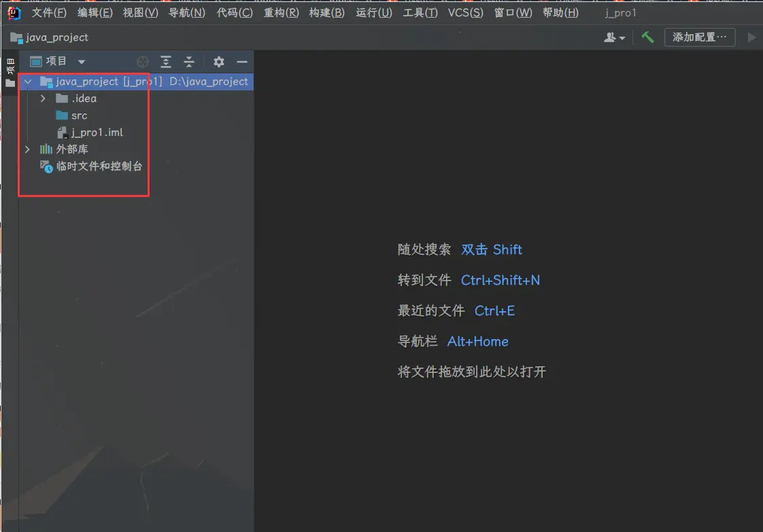
Task: Expand the 外部库 node
Action: pos(27,149)
